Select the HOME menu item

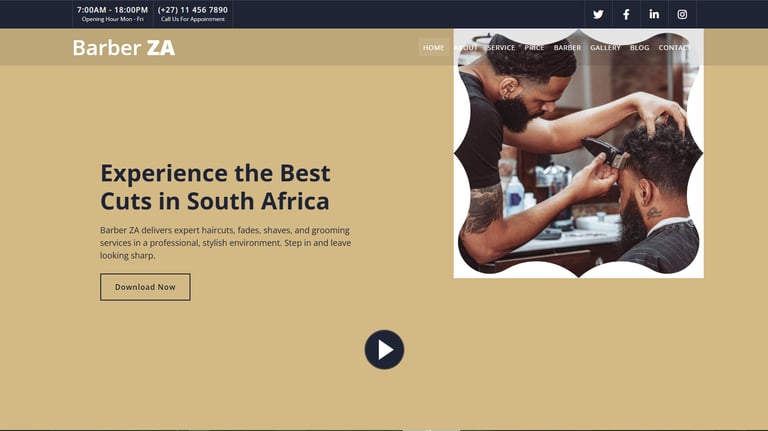pyautogui.click(x=433, y=48)
